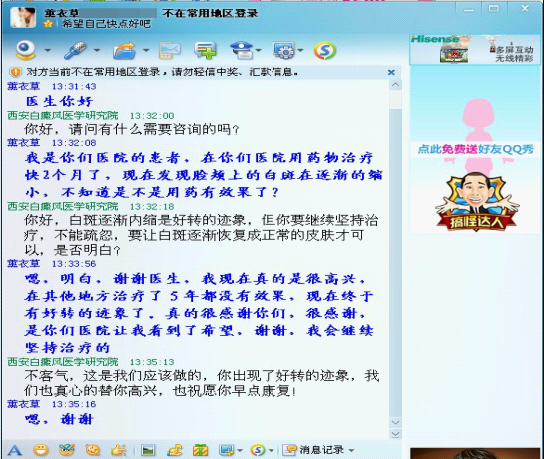Open the emoticon smiley face picker
Screen dimensions: 544x459
(x=41, y=450)
